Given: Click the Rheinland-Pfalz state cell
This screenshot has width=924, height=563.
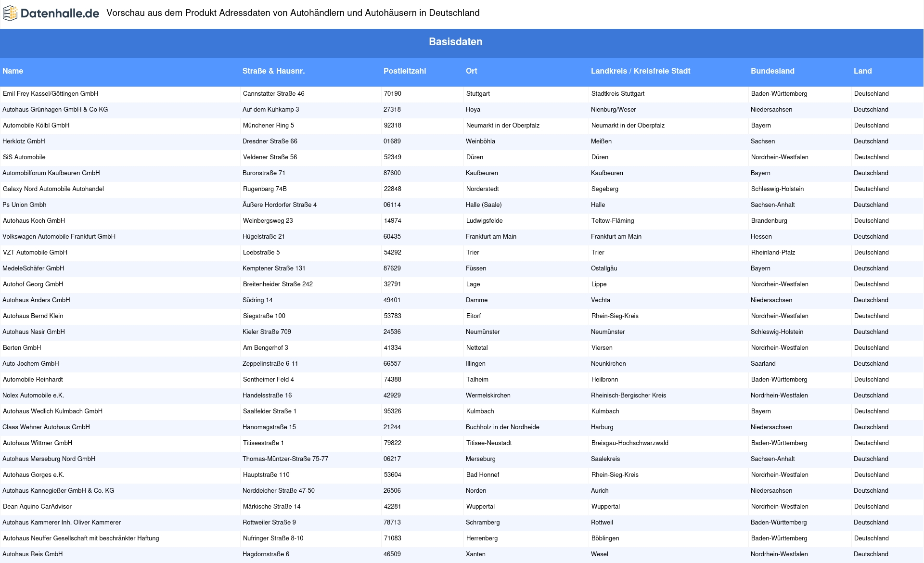Looking at the screenshot, I should point(773,253).
